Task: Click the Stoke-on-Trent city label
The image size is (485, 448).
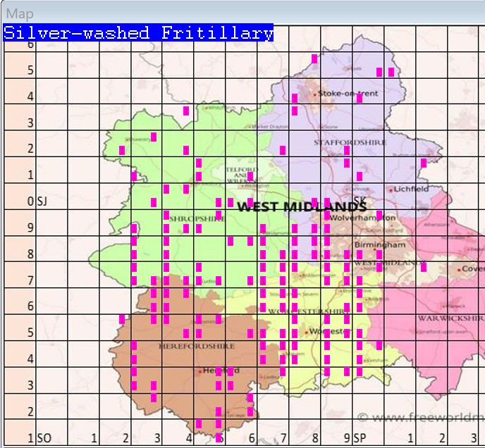Action: [x=348, y=93]
